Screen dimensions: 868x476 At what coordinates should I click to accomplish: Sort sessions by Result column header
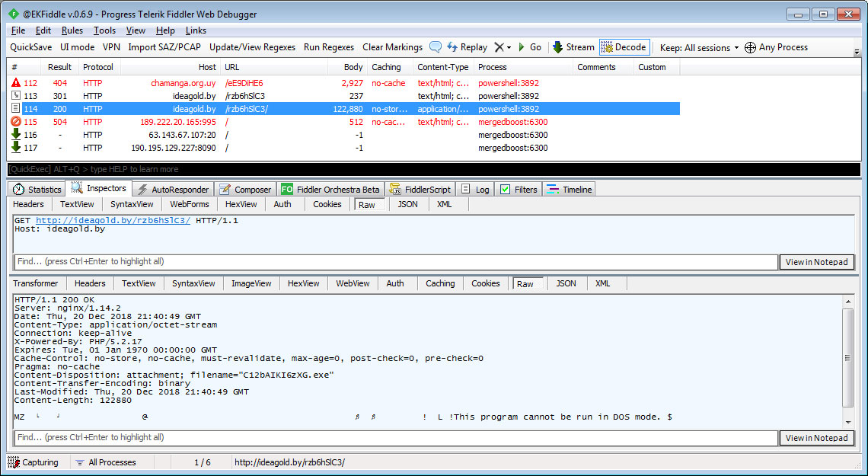point(60,67)
